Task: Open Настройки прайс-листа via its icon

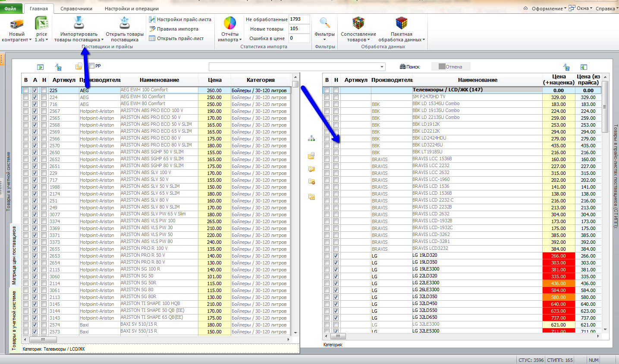Action: point(152,19)
